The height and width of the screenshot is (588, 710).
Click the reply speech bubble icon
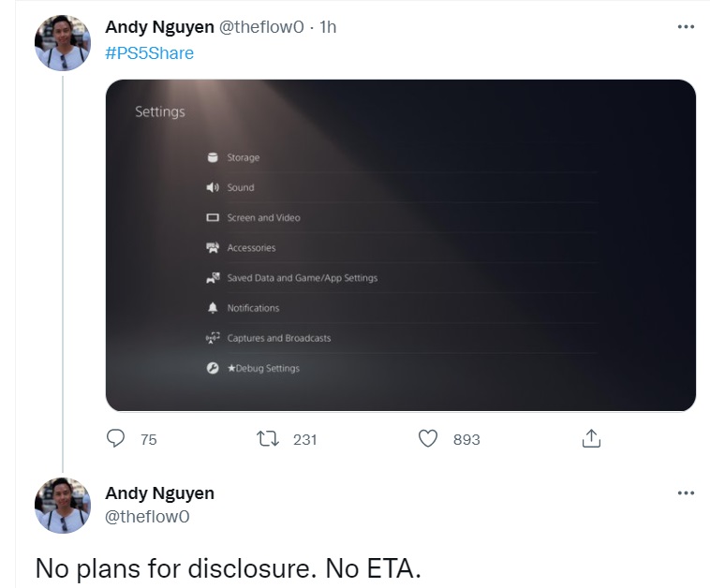coord(115,438)
